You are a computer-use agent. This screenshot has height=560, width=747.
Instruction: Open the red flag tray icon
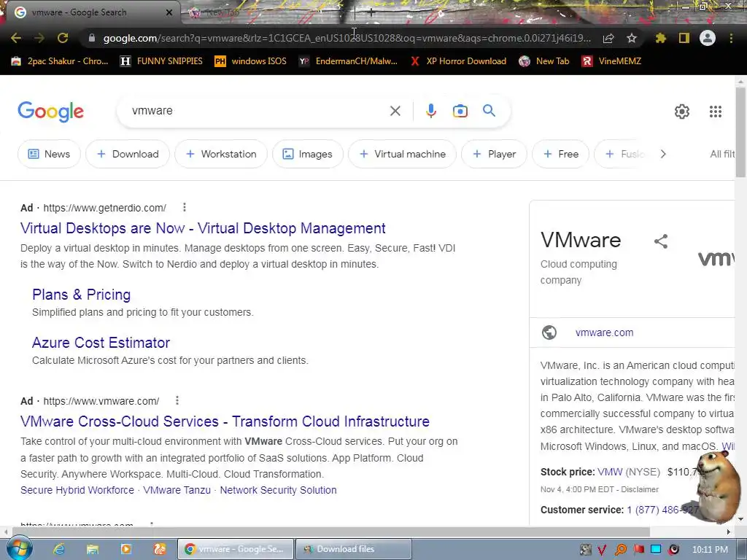click(x=639, y=550)
